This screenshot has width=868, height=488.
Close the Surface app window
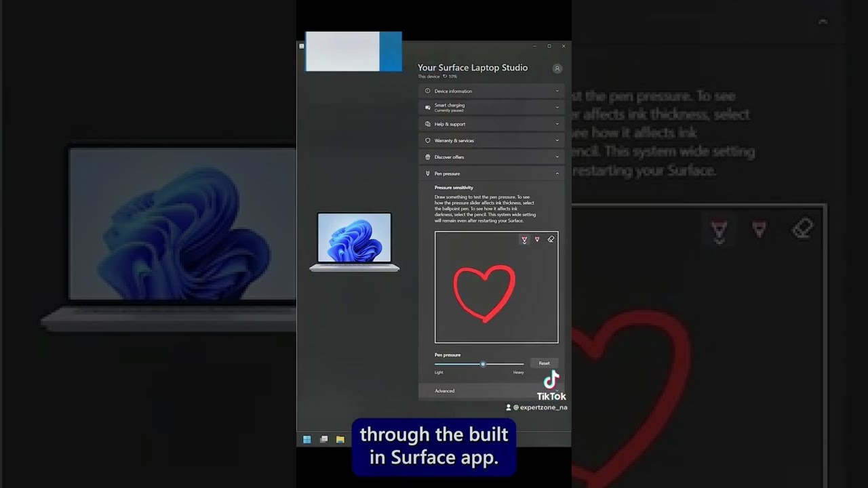point(564,46)
